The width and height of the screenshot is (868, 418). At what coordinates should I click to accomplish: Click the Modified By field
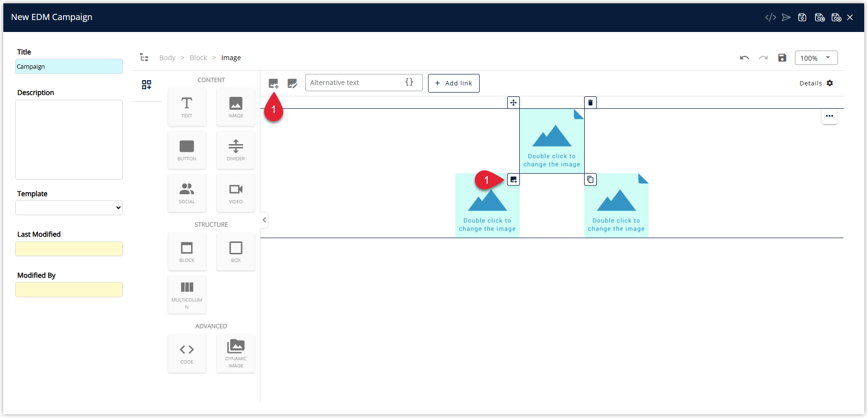pyautogui.click(x=69, y=290)
